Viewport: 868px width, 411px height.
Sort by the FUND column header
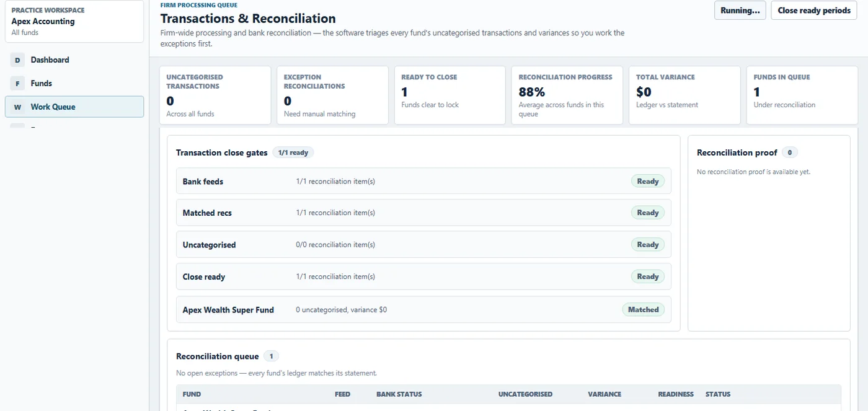coord(192,394)
